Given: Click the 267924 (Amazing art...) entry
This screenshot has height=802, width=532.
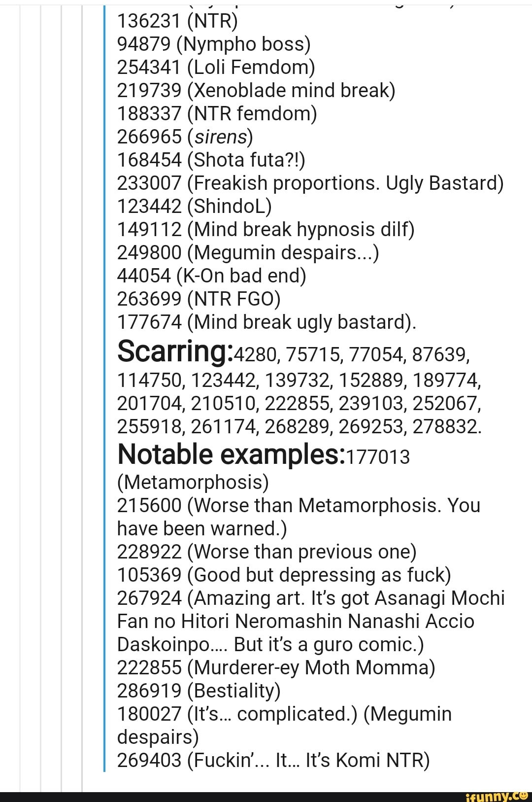Looking at the screenshot, I should [x=311, y=621].
